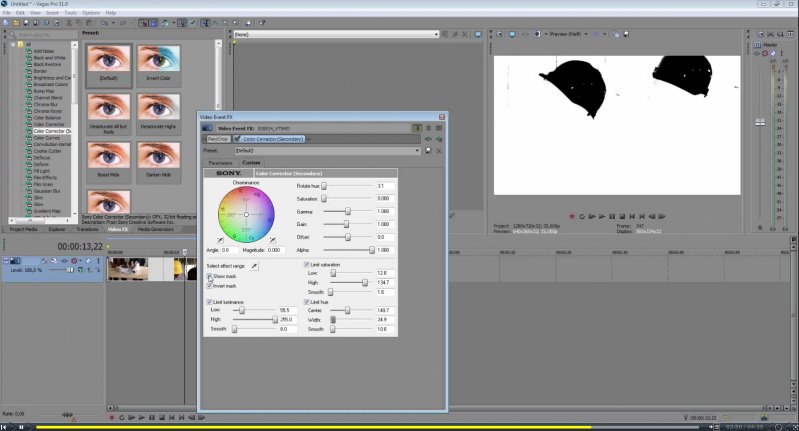Screen dimensions: 799x431
Task: Click the Gamma slider handle
Action: coord(347,211)
